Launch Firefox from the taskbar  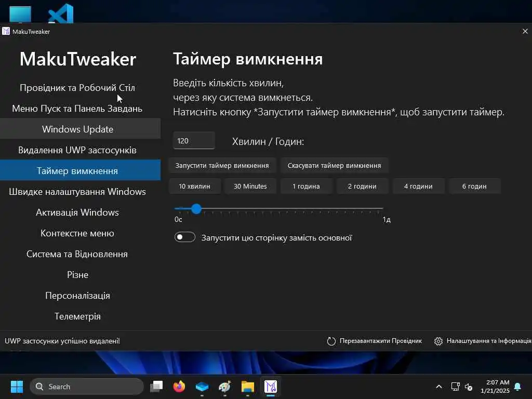(x=179, y=387)
